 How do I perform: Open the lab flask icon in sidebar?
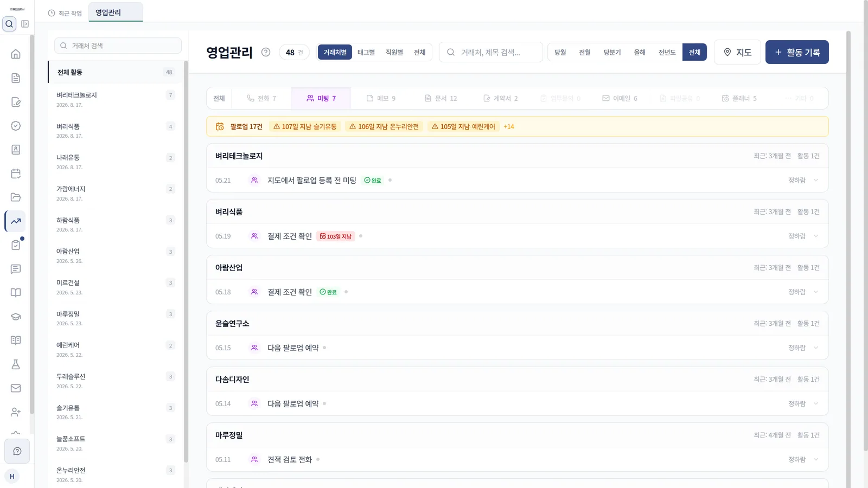click(x=16, y=364)
